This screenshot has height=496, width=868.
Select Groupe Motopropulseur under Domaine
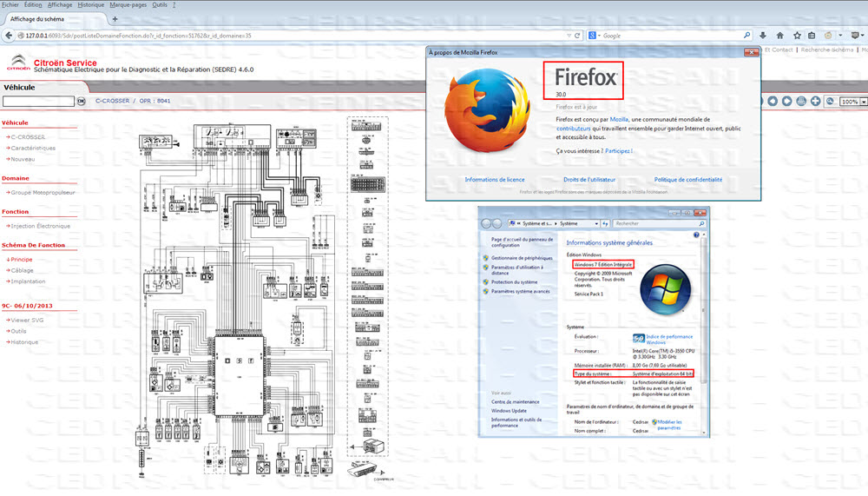pos(43,192)
